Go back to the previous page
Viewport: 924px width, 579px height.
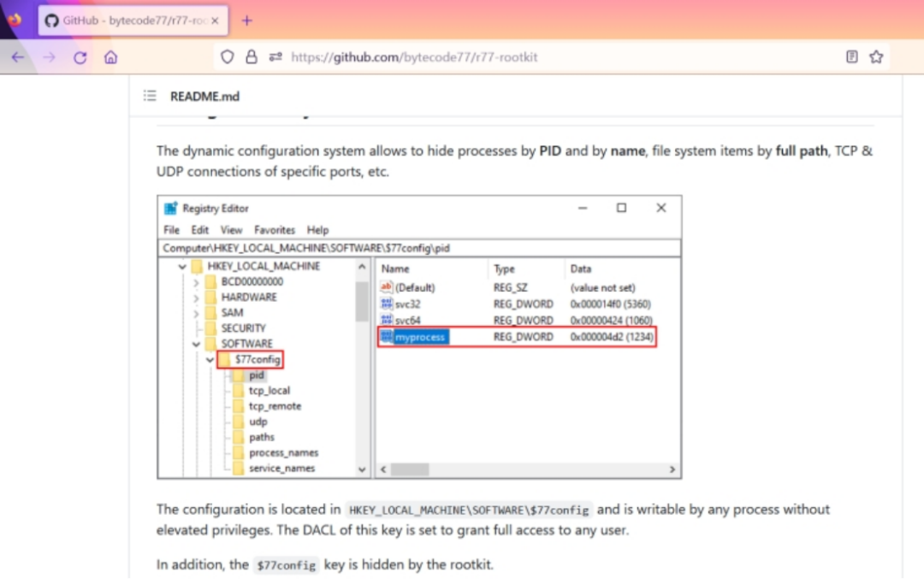(18, 57)
